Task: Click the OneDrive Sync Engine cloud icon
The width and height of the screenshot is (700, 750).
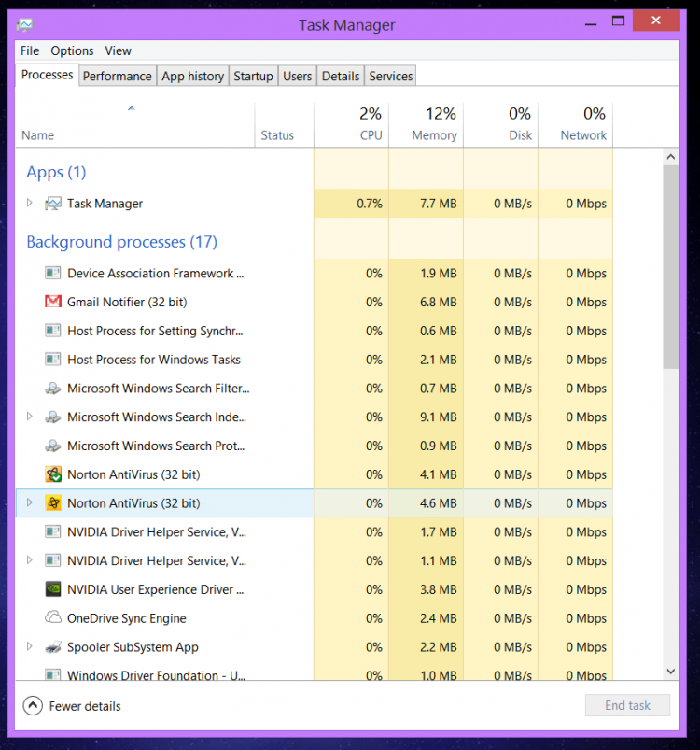Action: [53, 617]
